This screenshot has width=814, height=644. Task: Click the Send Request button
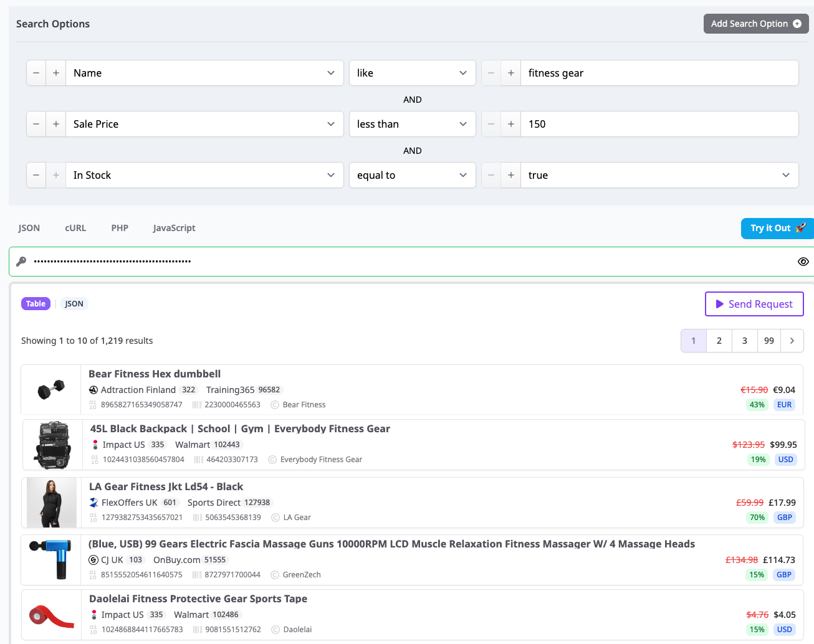(754, 304)
